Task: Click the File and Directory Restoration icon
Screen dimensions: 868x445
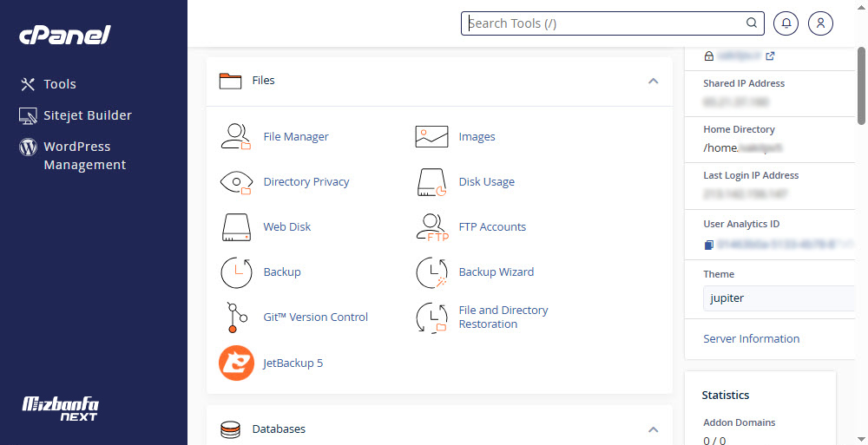Action: (431, 317)
